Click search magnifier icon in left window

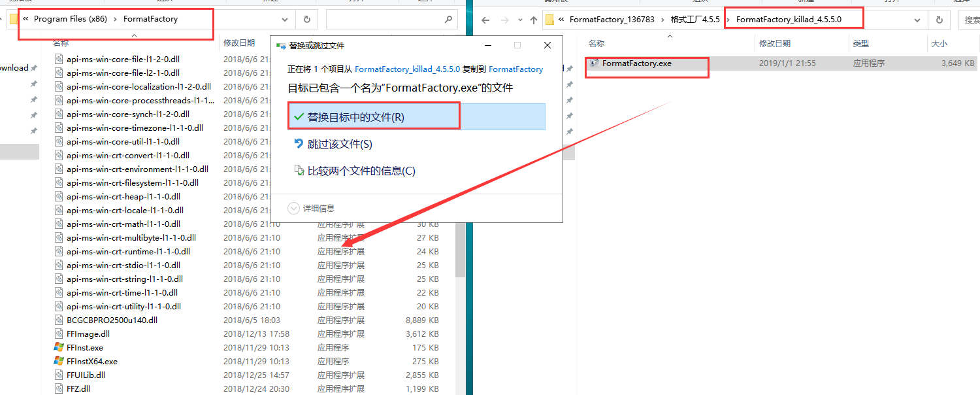[x=448, y=20]
